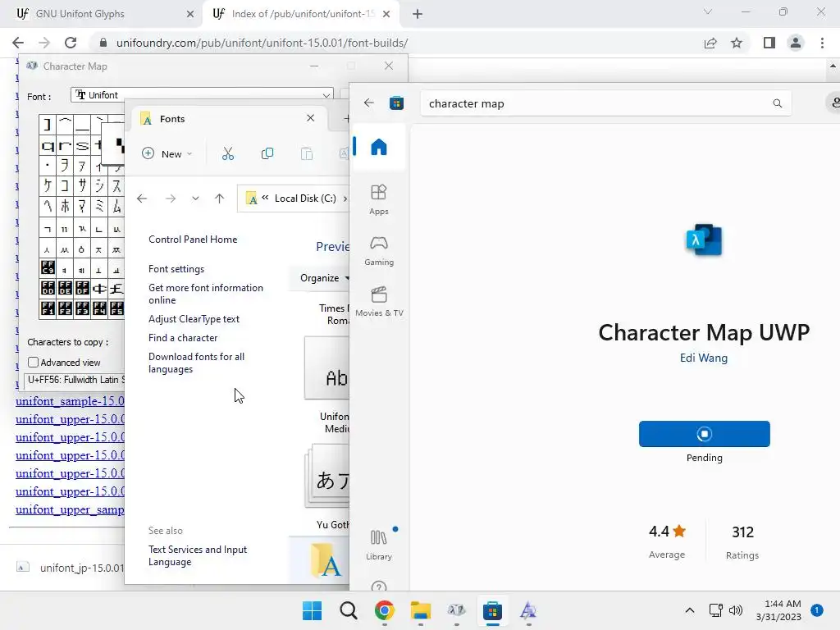The height and width of the screenshot is (630, 840).
Task: Open Movies & TV section in Store
Action: (379, 302)
